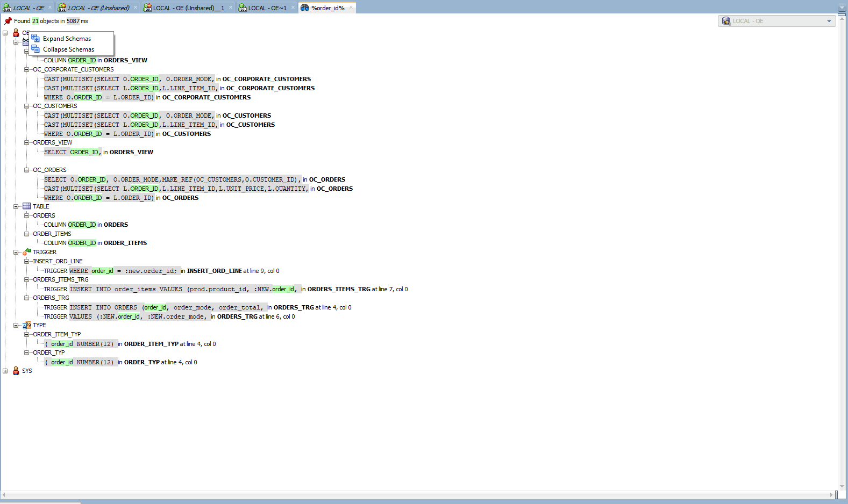Collapse the OC_CORPORATE_CUSTOMERS node
The width and height of the screenshot is (848, 504).
pos(26,69)
